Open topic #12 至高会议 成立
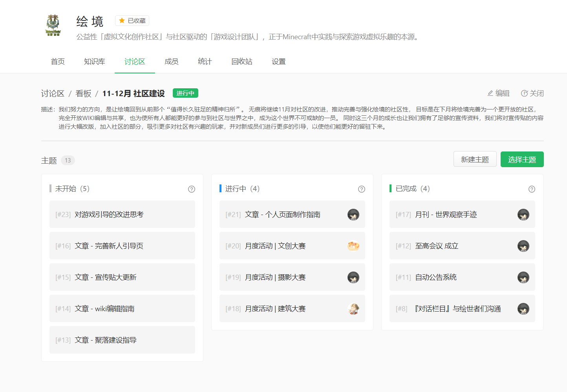The image size is (567, 392). 462,246
